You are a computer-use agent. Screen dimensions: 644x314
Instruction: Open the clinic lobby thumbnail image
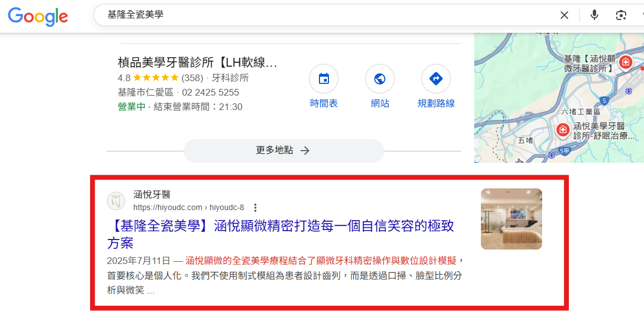tap(512, 219)
